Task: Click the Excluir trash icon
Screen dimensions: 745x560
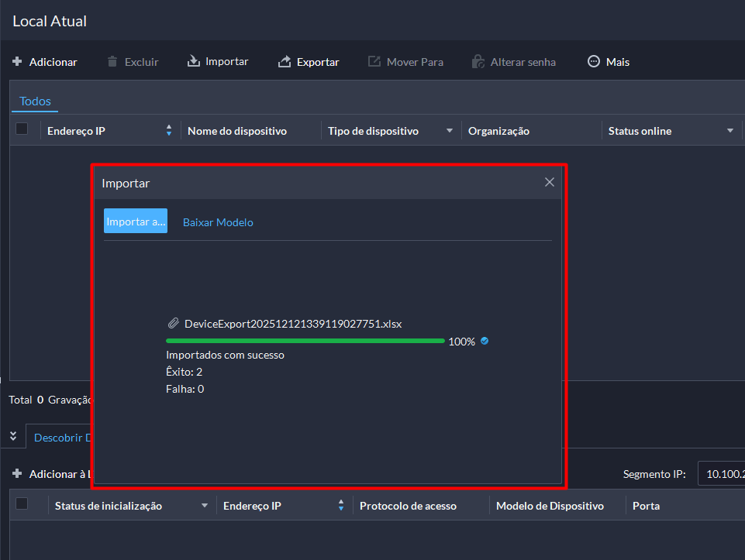Action: click(112, 62)
